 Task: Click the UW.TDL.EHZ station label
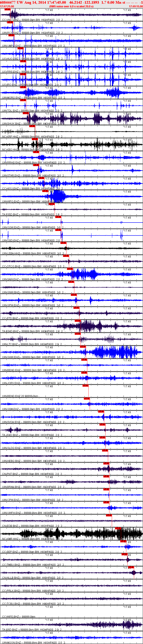pyautogui.click(x=32, y=111)
